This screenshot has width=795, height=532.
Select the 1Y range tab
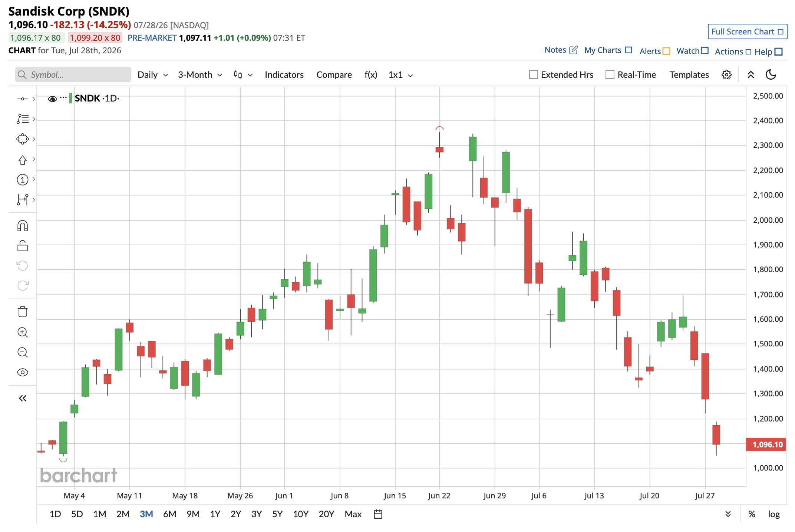tap(215, 514)
